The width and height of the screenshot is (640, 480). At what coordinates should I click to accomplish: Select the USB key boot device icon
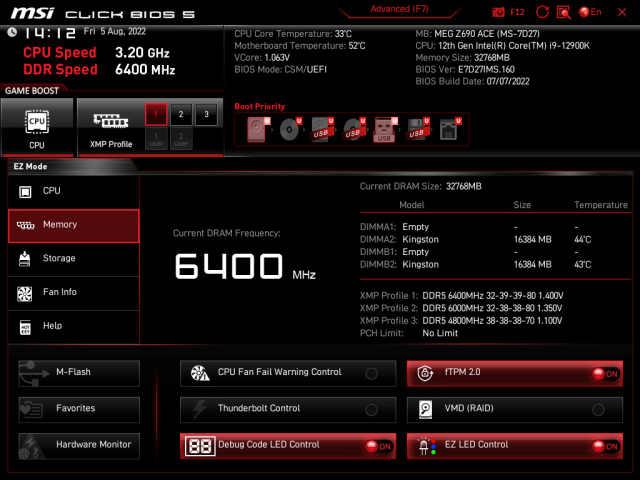385,130
